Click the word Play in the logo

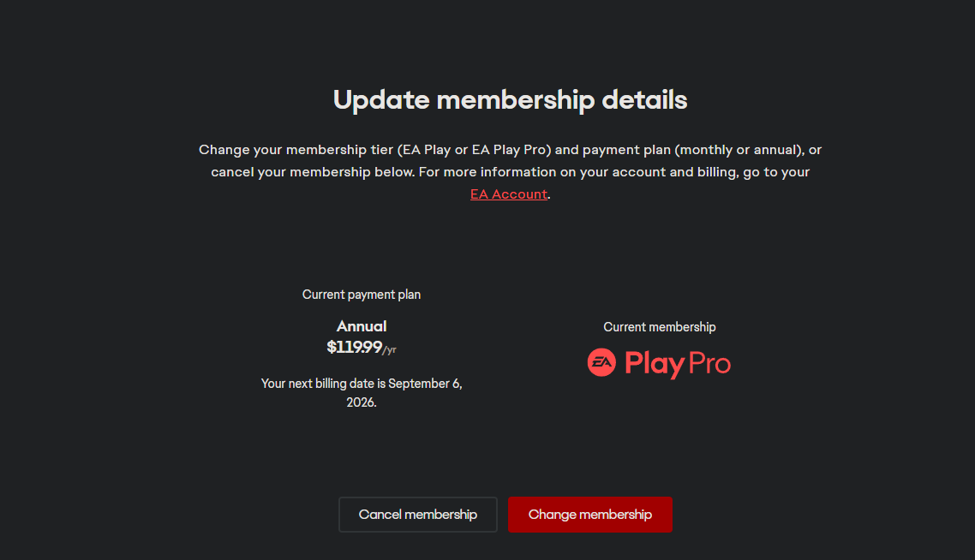pyautogui.click(x=653, y=365)
